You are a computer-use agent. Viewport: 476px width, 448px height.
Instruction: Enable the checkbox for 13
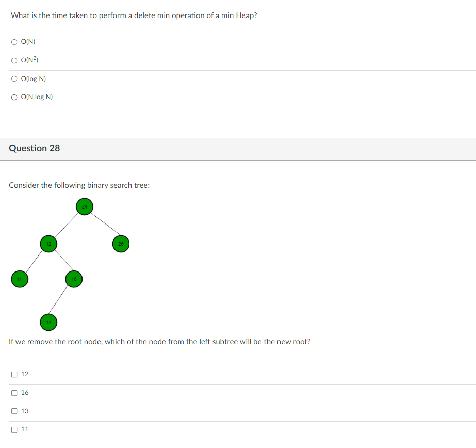14,411
